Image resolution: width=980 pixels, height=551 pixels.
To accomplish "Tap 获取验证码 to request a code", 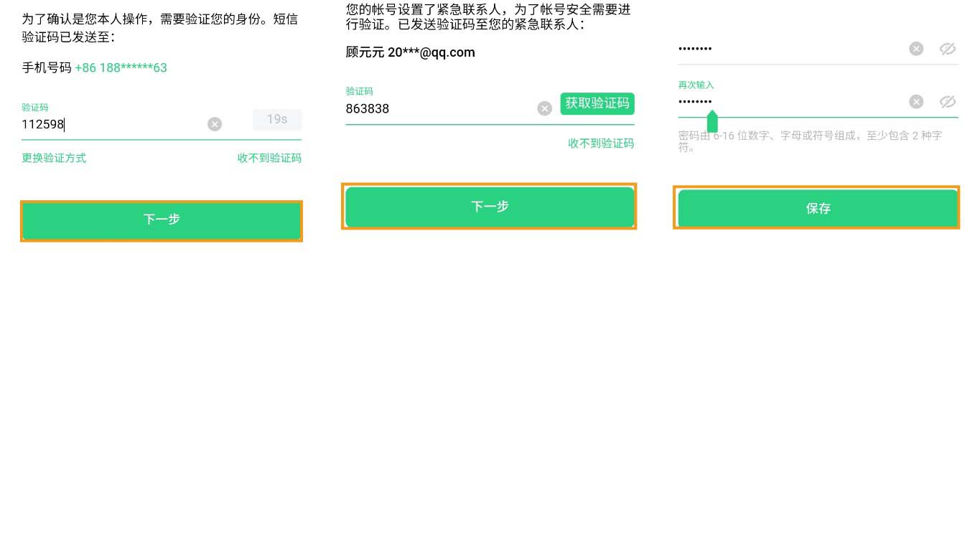I will coord(597,103).
